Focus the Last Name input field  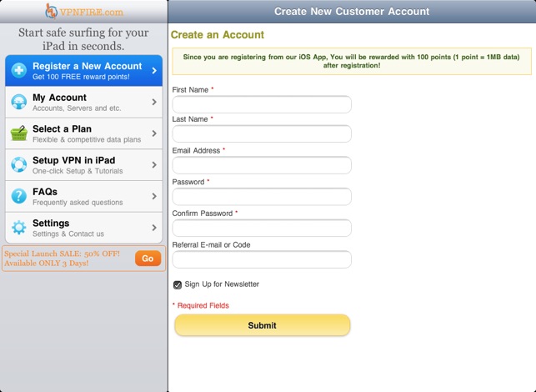(x=262, y=133)
